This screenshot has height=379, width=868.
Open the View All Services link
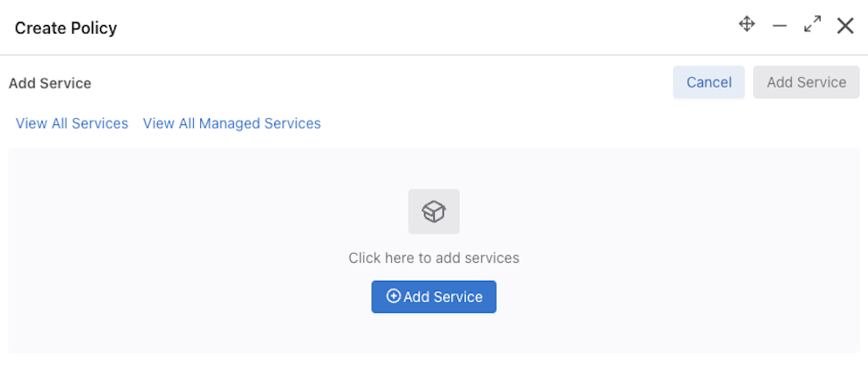(x=72, y=123)
